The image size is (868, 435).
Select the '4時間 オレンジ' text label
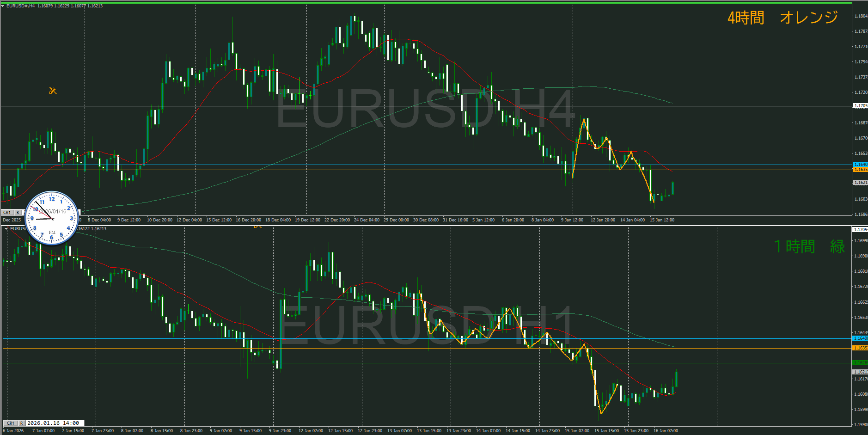tap(782, 18)
